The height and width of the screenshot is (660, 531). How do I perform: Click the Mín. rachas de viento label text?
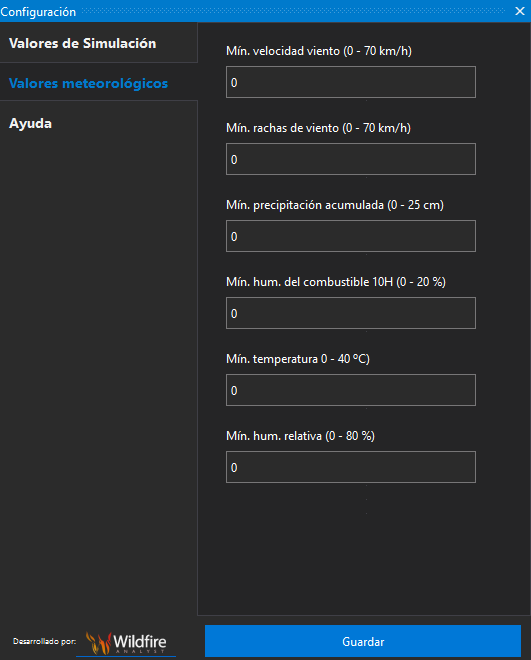(x=318, y=128)
